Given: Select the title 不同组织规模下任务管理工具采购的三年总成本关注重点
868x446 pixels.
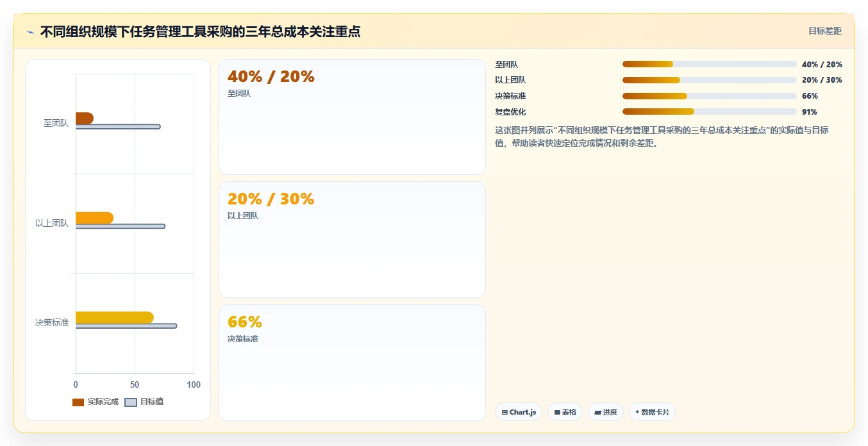Looking at the screenshot, I should pyautogui.click(x=200, y=31).
